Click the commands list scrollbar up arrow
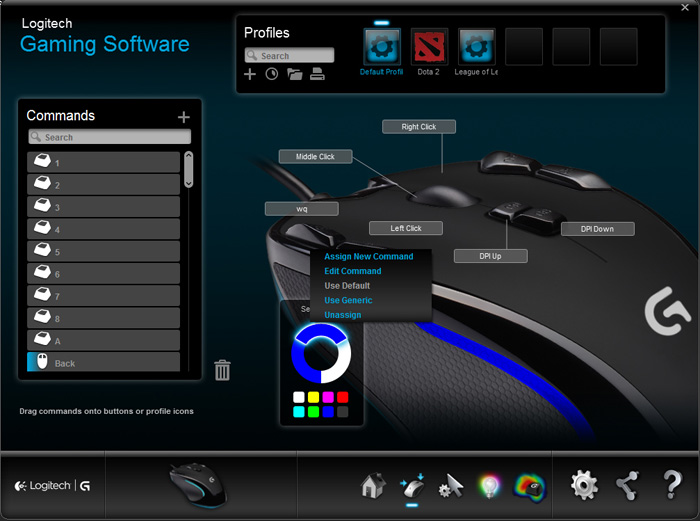Image resolution: width=700 pixels, height=521 pixels. pyautogui.click(x=189, y=155)
